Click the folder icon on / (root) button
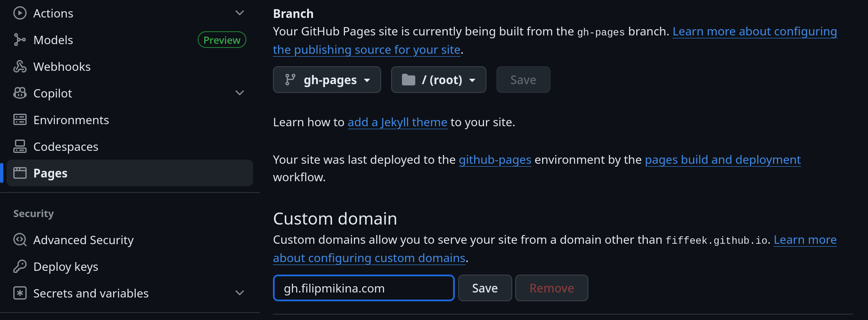The width and height of the screenshot is (868, 320). coord(409,80)
